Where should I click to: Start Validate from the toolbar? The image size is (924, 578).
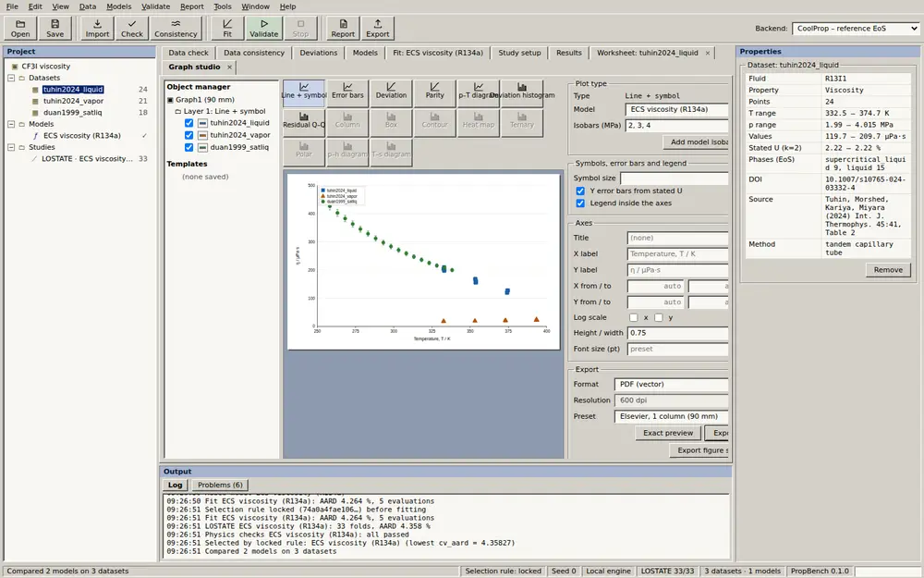tap(264, 29)
